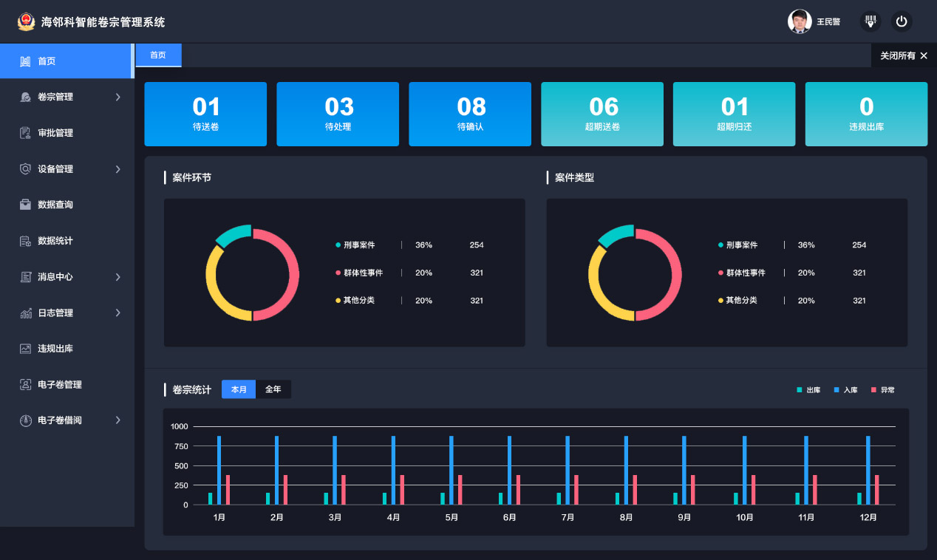Screen dimensions: 937x560
Task: Expand the 卷宗管理 chevron arrow
Action: click(x=118, y=97)
